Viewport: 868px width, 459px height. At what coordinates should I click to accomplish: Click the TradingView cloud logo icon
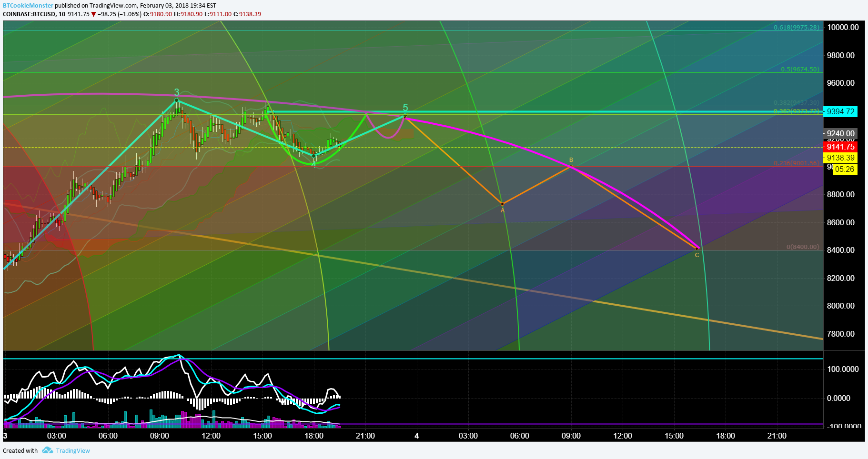pos(47,450)
